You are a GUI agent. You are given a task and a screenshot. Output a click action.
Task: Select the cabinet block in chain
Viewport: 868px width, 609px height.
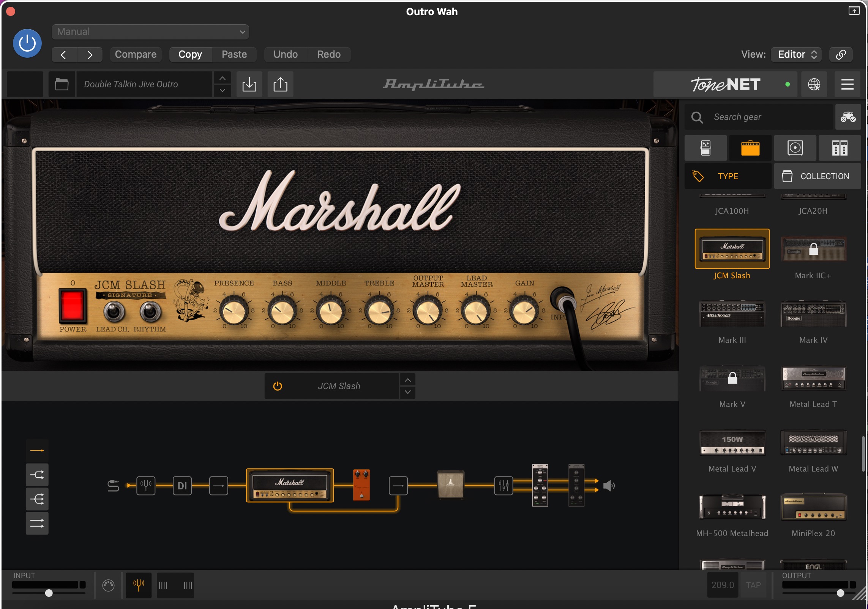pos(450,484)
